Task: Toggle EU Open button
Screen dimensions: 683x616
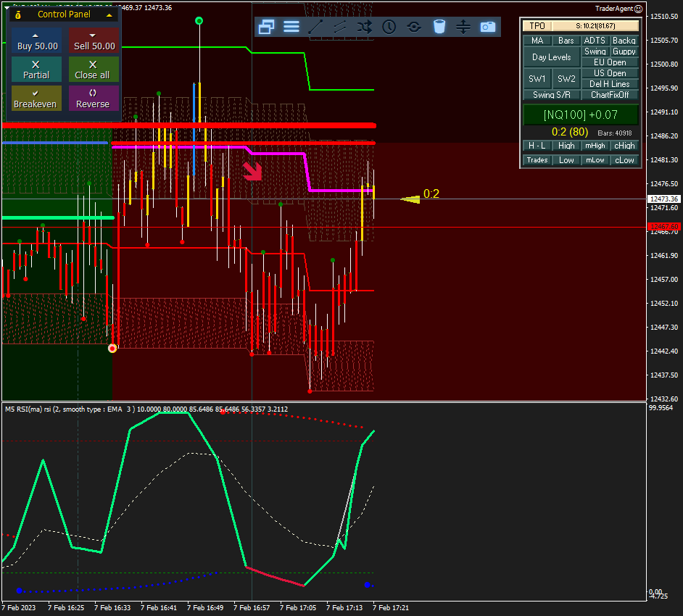Action: (x=610, y=62)
